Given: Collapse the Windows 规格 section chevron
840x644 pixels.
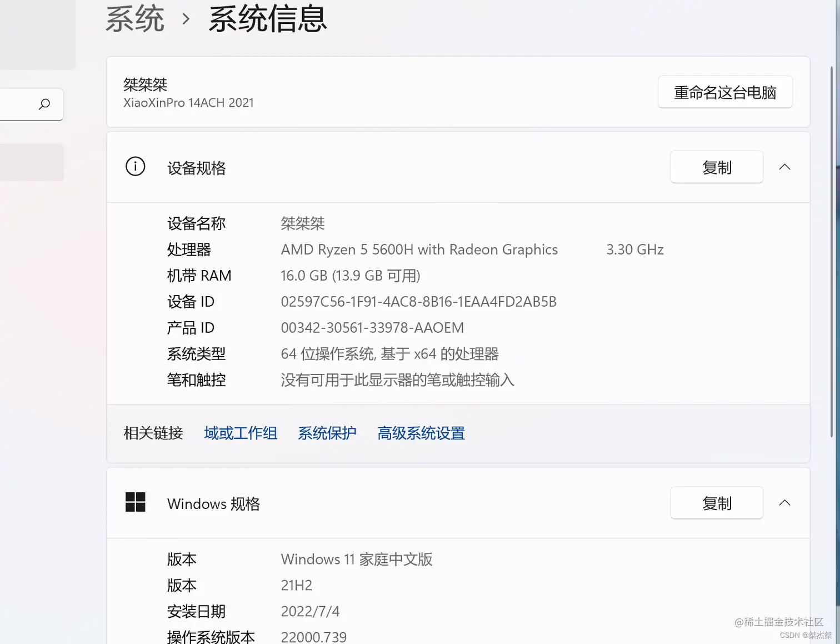Looking at the screenshot, I should click(x=784, y=503).
